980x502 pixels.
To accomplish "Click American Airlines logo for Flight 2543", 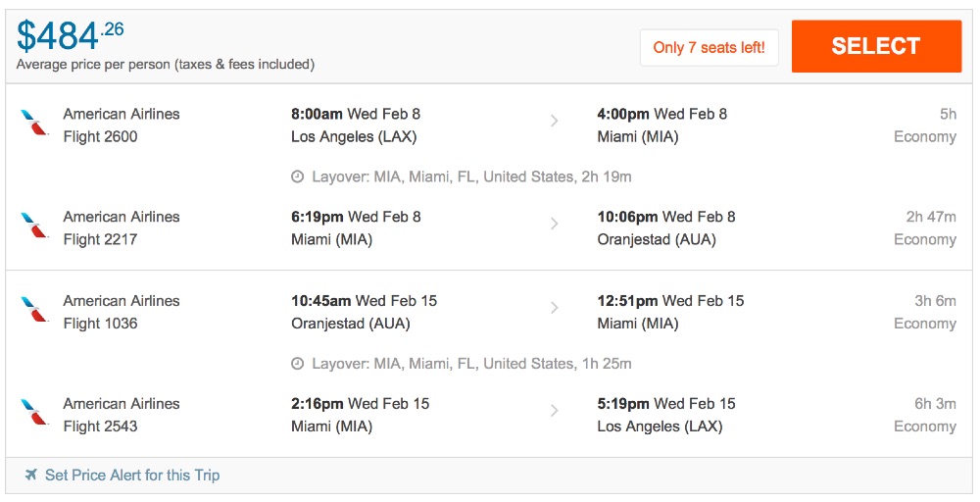I will coord(33,414).
